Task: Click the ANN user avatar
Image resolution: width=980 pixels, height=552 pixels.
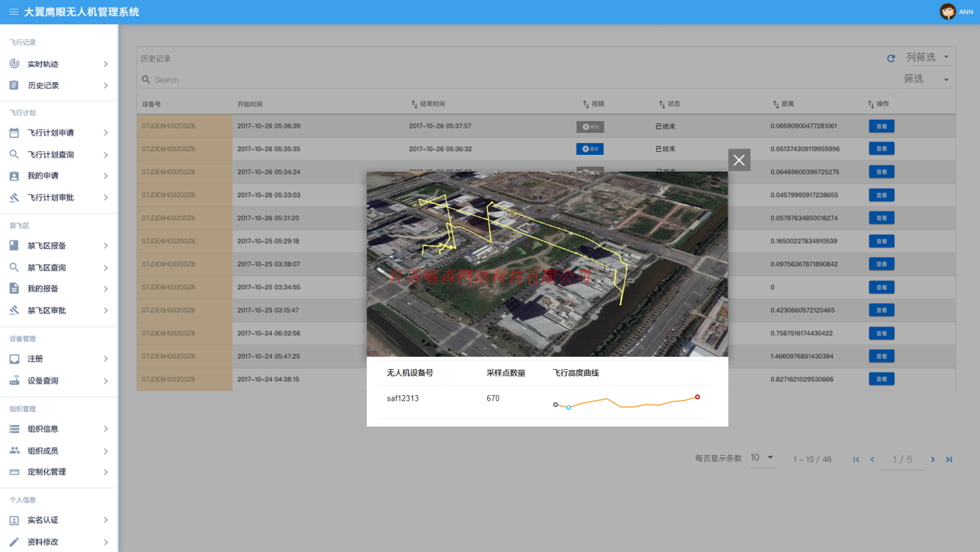Action: pos(948,12)
